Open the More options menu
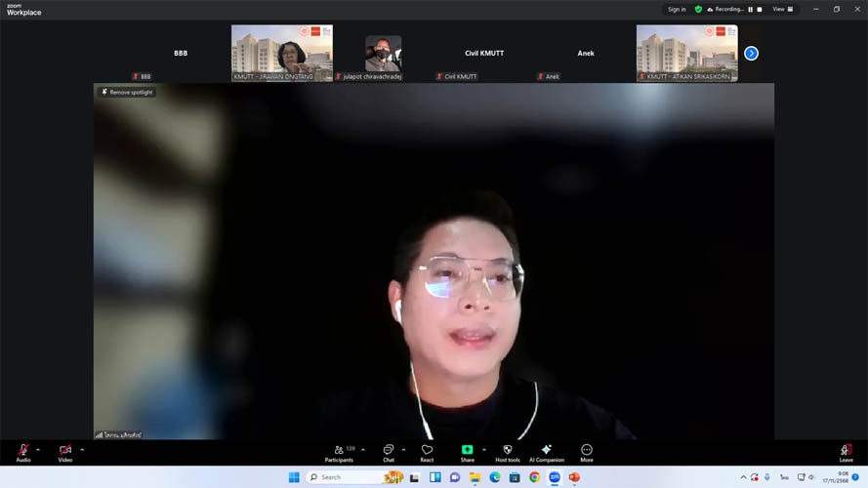 (x=587, y=453)
